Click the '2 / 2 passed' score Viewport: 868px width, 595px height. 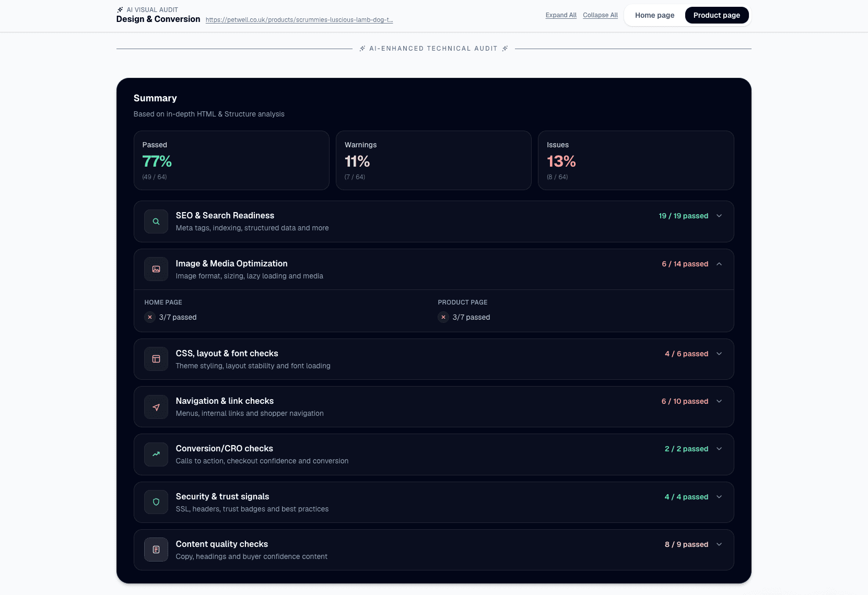pyautogui.click(x=686, y=449)
